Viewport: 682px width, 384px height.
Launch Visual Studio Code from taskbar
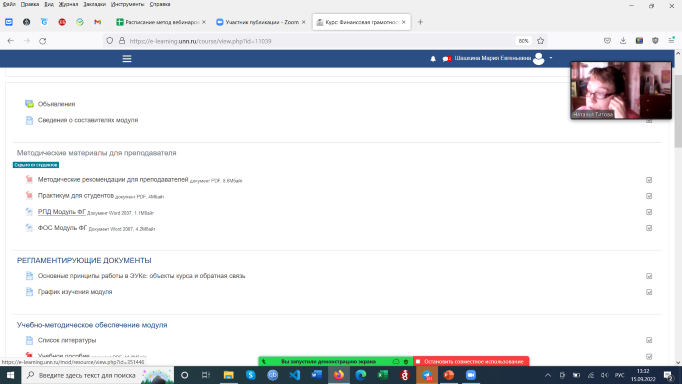294,375
